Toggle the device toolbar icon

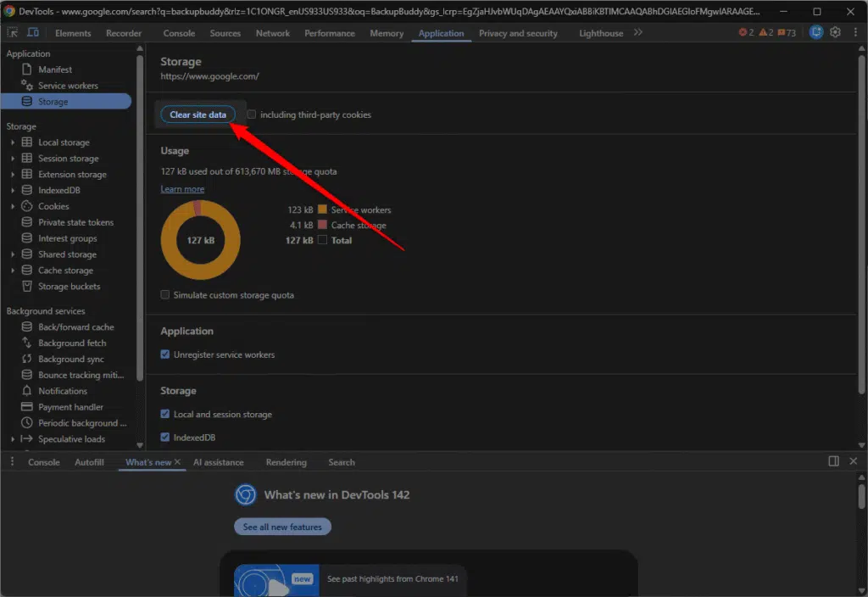33,33
